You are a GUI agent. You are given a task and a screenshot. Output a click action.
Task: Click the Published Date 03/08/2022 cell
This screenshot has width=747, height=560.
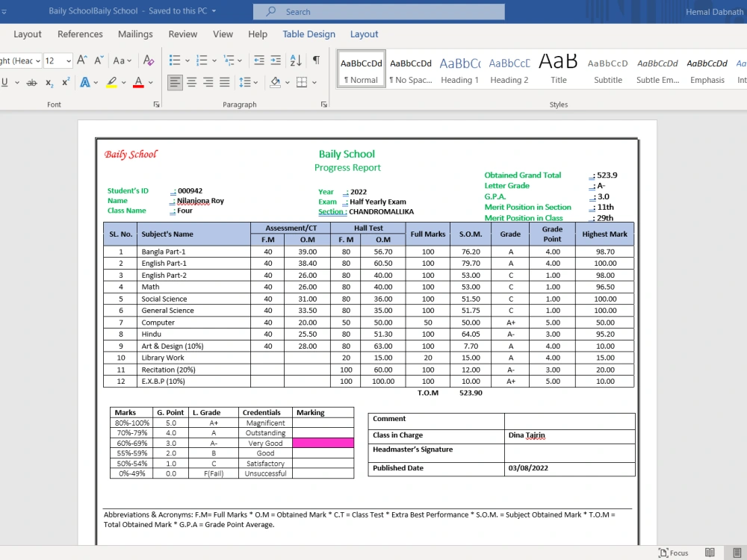569,468
